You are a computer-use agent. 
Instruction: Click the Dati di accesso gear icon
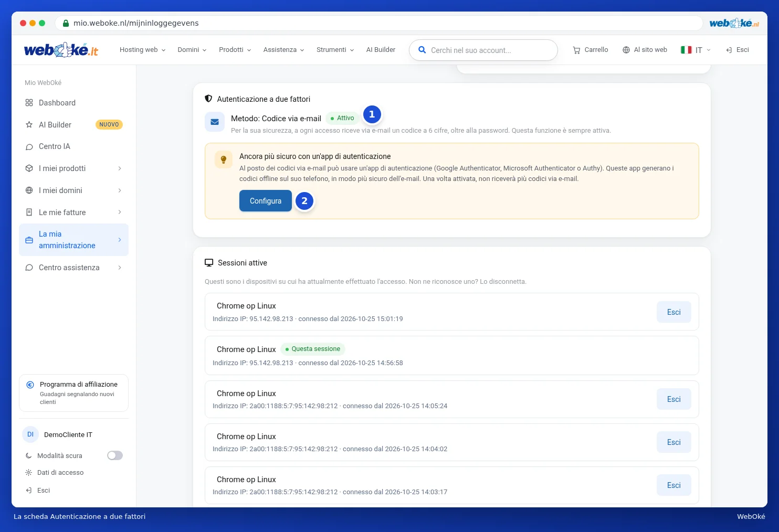click(x=29, y=473)
